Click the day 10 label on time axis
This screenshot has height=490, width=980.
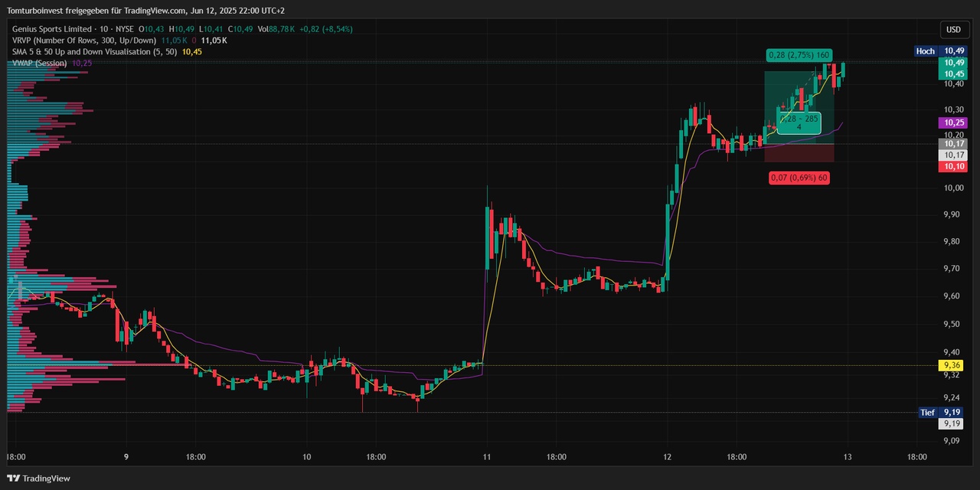pyautogui.click(x=306, y=457)
